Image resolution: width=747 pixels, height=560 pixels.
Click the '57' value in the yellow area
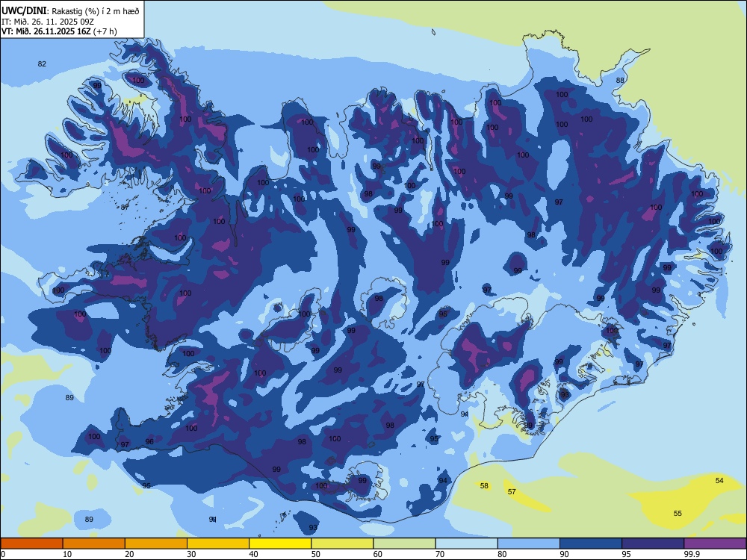coord(512,491)
